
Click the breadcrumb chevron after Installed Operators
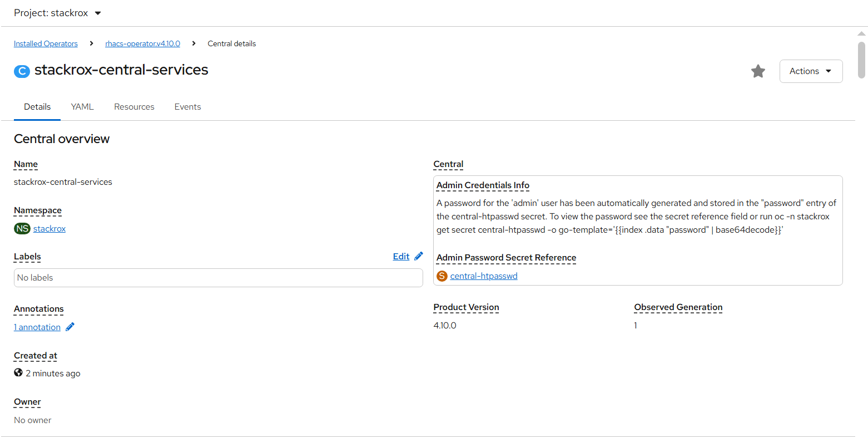coord(91,43)
